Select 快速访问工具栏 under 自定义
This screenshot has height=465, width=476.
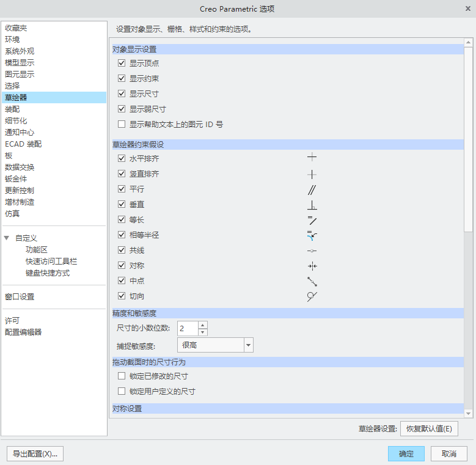click(x=51, y=262)
